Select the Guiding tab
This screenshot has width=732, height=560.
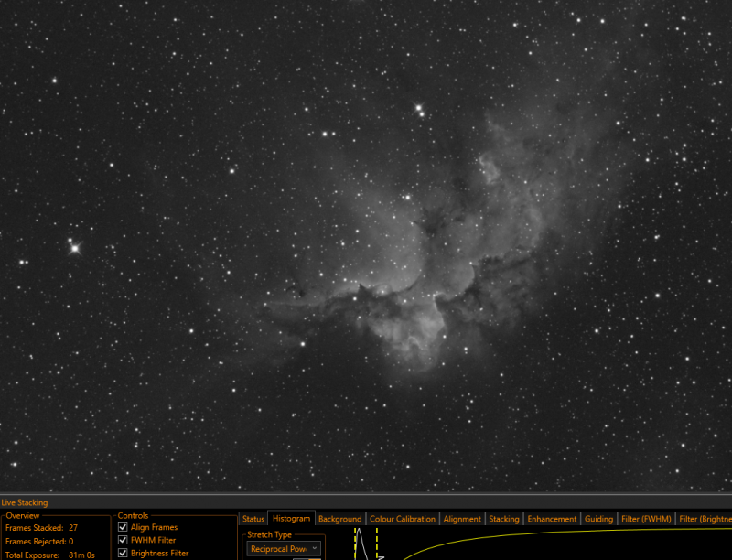[x=598, y=519]
